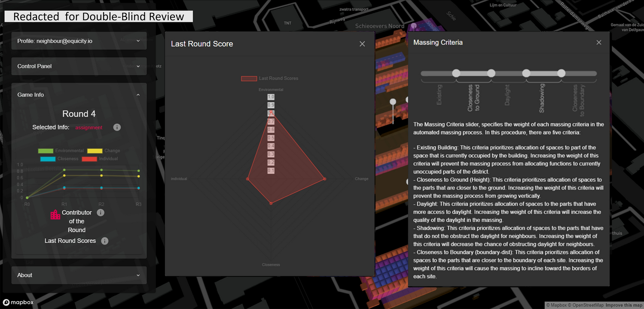Image resolution: width=644 pixels, height=309 pixels.
Task: Click the Massing Criteria dialog title
Action: coord(438,43)
